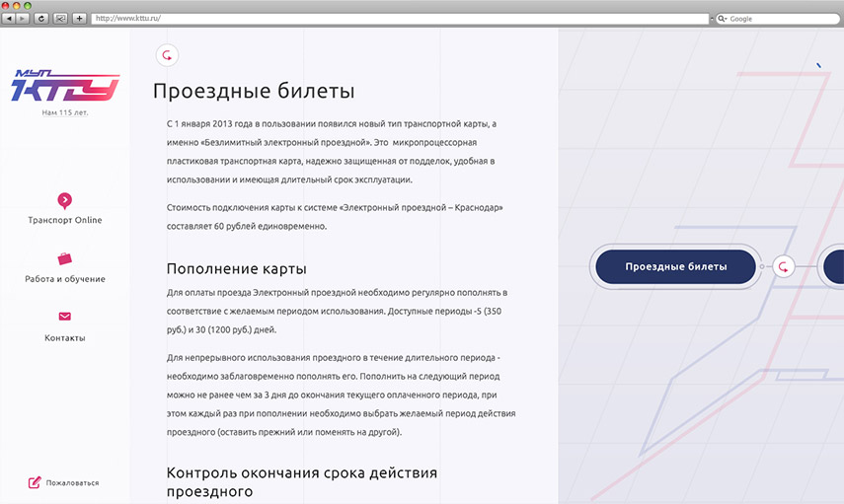Click the dark blue Проездные билеты button
This screenshot has width=844, height=504.
click(675, 266)
